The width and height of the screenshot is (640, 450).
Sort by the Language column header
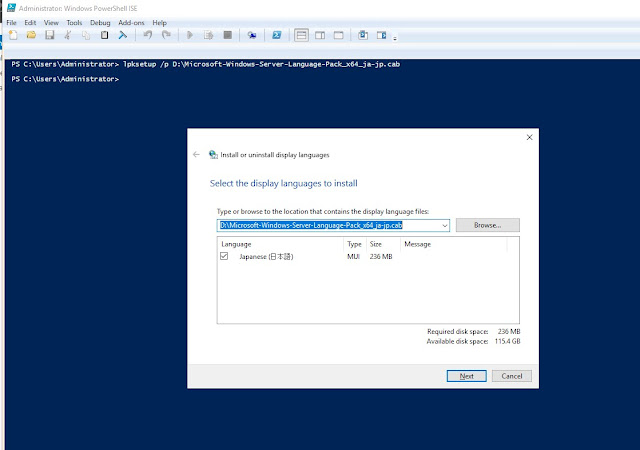point(282,244)
